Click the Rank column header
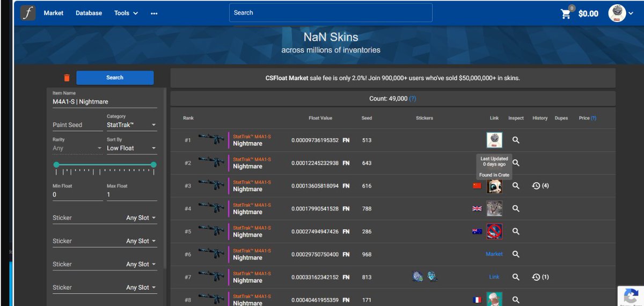Viewport: 644px width, 306px height. tap(188, 118)
